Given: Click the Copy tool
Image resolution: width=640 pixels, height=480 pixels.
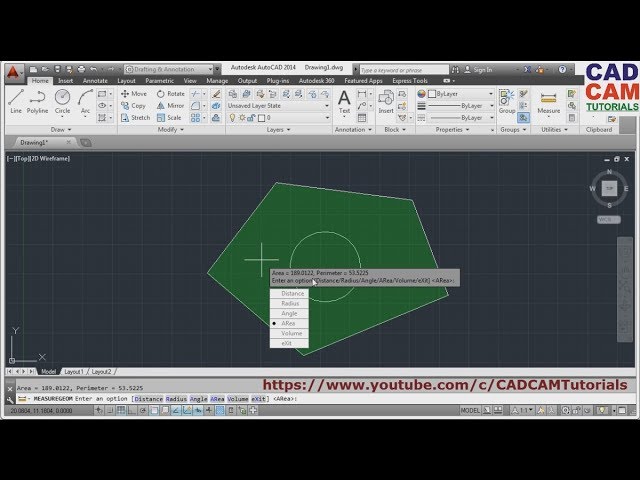Looking at the screenshot, I should 133,106.
